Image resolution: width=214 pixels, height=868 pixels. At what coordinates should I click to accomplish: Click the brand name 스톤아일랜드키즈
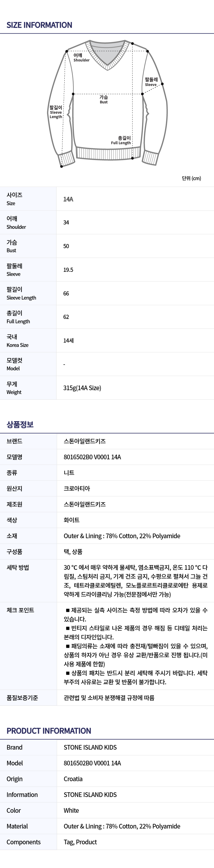(85, 441)
